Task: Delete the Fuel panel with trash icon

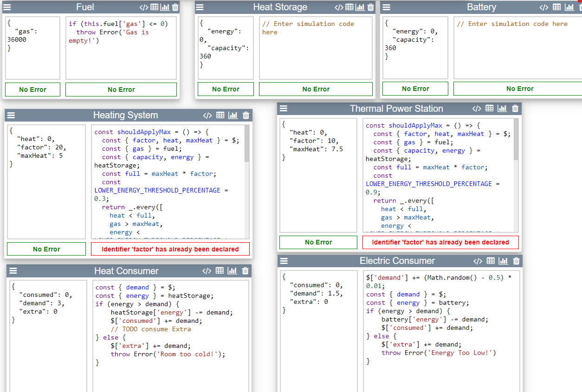Action: point(175,7)
